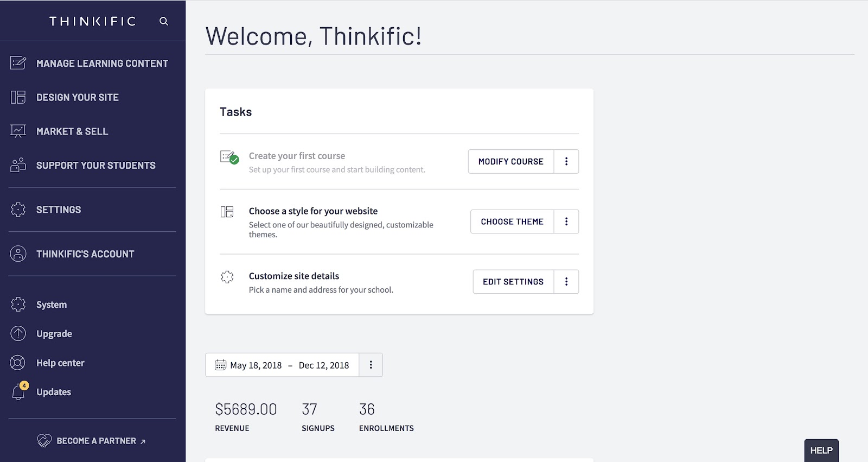Screen dimensions: 868x462
Task: Go to the Settings menu item
Action: 59,210
